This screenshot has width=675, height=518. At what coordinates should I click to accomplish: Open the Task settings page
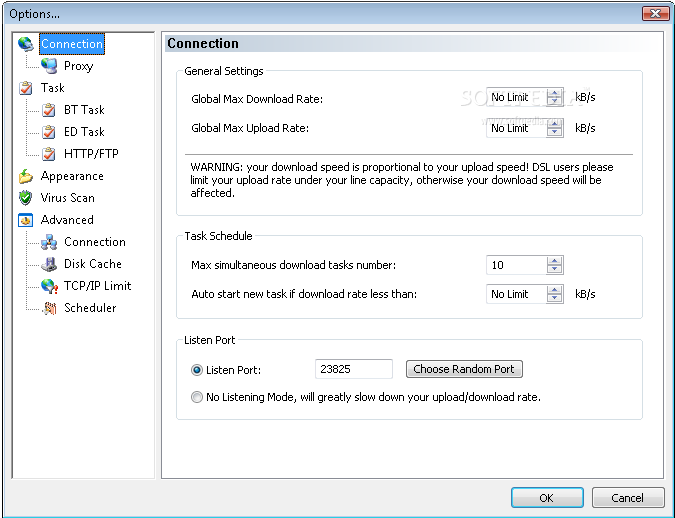pyautogui.click(x=53, y=88)
